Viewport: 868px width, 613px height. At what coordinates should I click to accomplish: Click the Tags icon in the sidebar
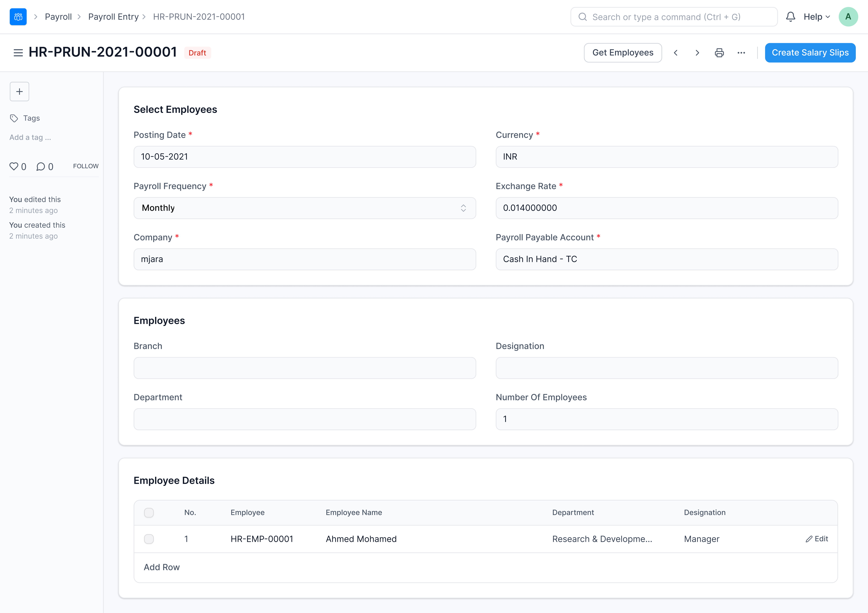(14, 118)
